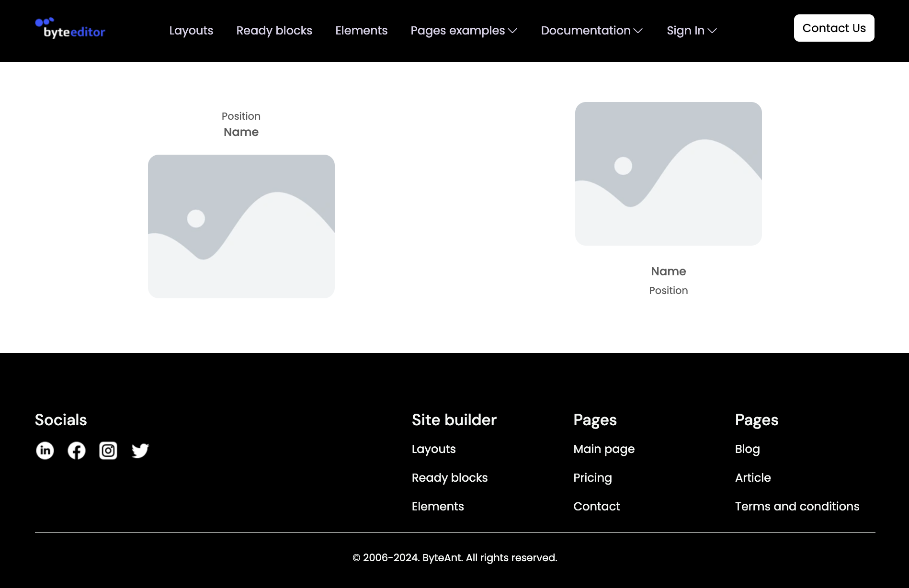Open the Instagram social icon
The height and width of the screenshot is (588, 909).
point(108,451)
